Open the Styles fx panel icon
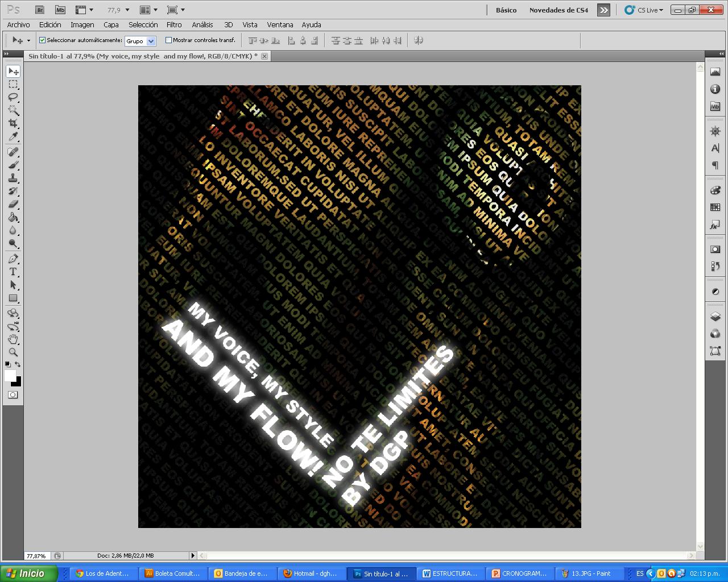The image size is (728, 582). [715, 225]
